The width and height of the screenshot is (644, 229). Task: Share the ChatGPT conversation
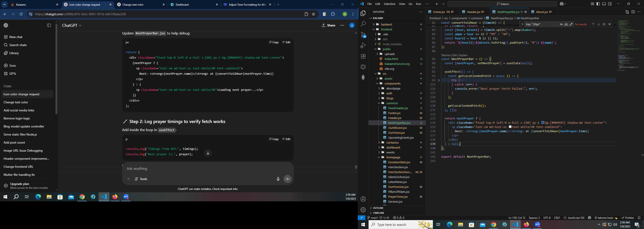click(x=328, y=25)
